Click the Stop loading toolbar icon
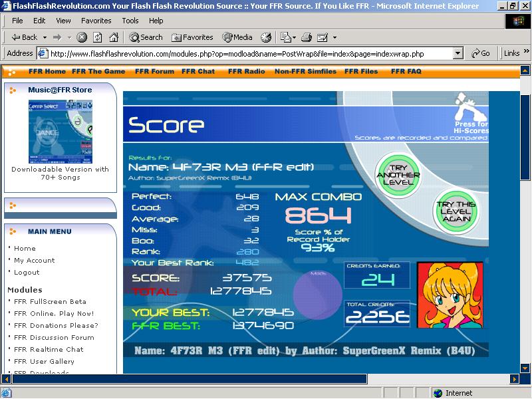The height and width of the screenshot is (399, 532). point(81,37)
